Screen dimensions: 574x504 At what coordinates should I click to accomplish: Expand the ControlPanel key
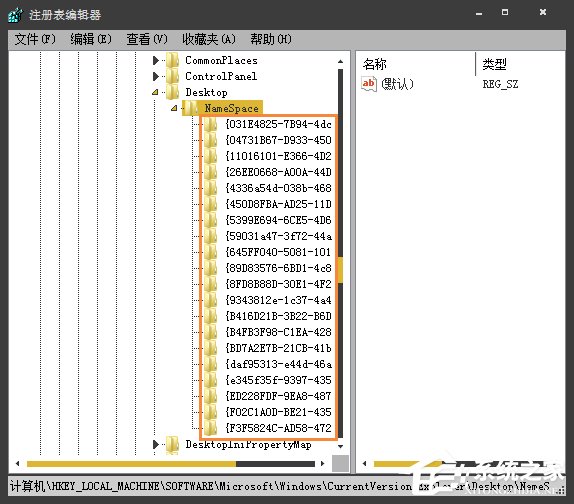point(156,76)
